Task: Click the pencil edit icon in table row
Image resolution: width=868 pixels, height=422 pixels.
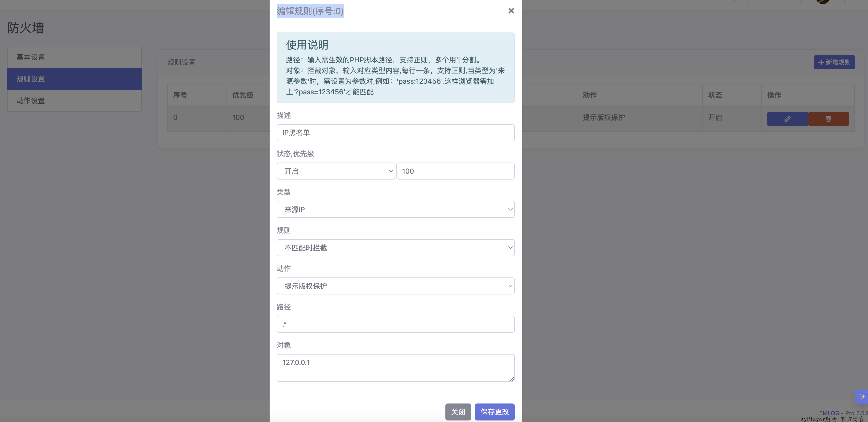Action: pyautogui.click(x=787, y=119)
